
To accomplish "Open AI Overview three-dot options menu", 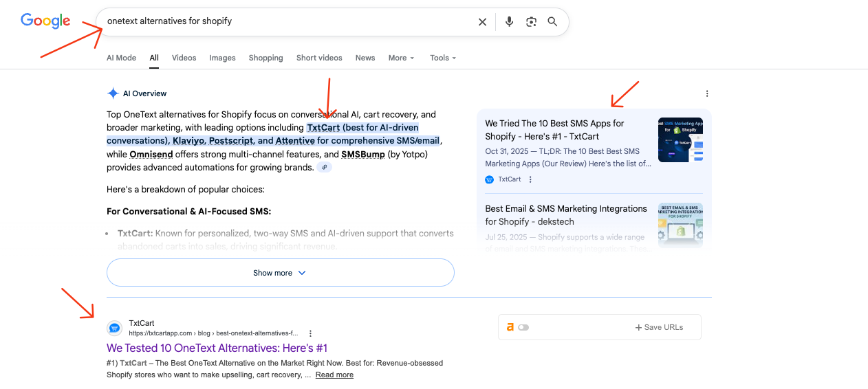I will tap(707, 93).
